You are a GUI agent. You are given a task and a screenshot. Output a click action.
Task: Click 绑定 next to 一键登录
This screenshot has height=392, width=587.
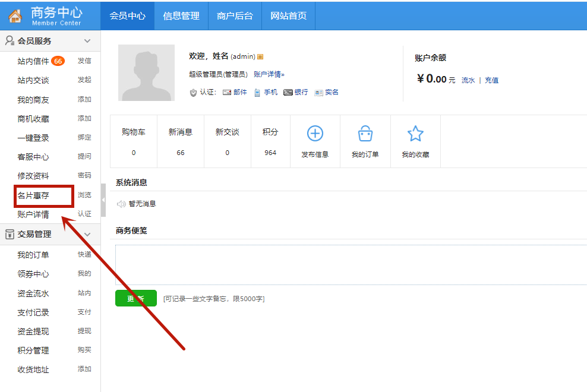tap(84, 137)
